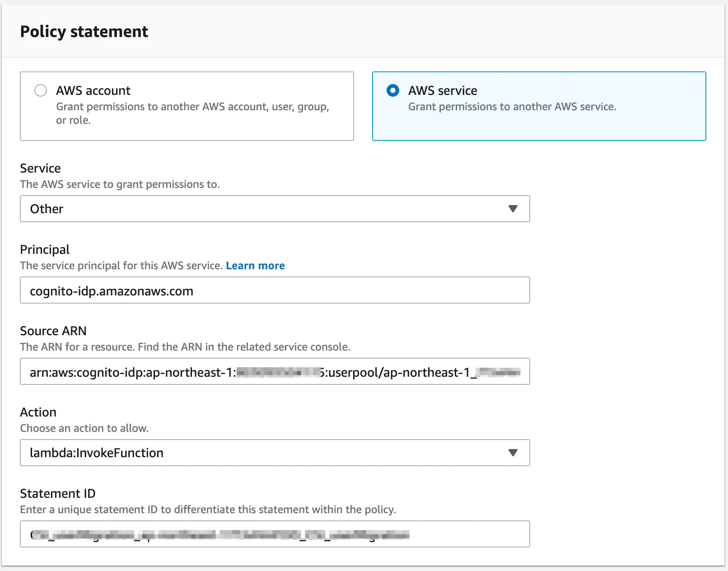Select the AWS service radio button
The width and height of the screenshot is (728, 571).
tap(393, 90)
